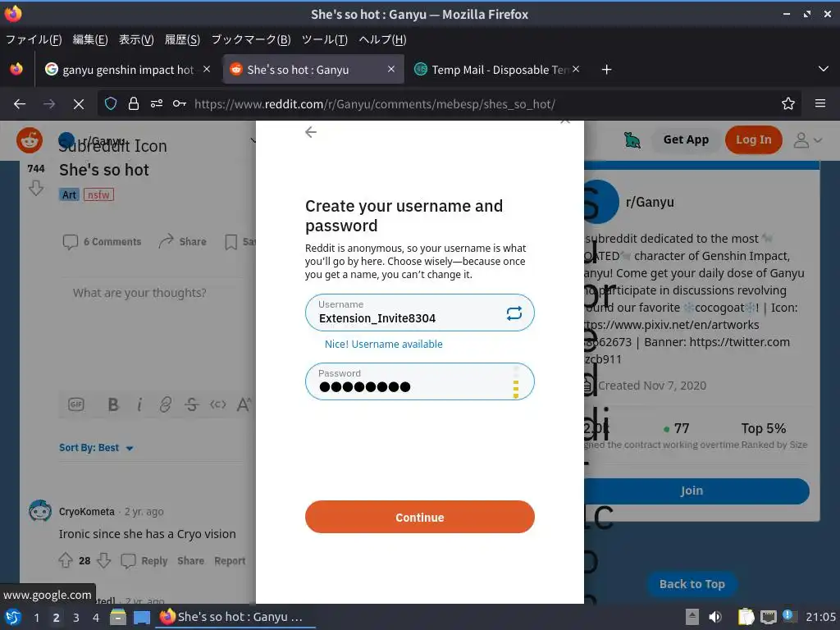This screenshot has width=840, height=630.
Task: Click the Password input field
Action: pos(419,381)
